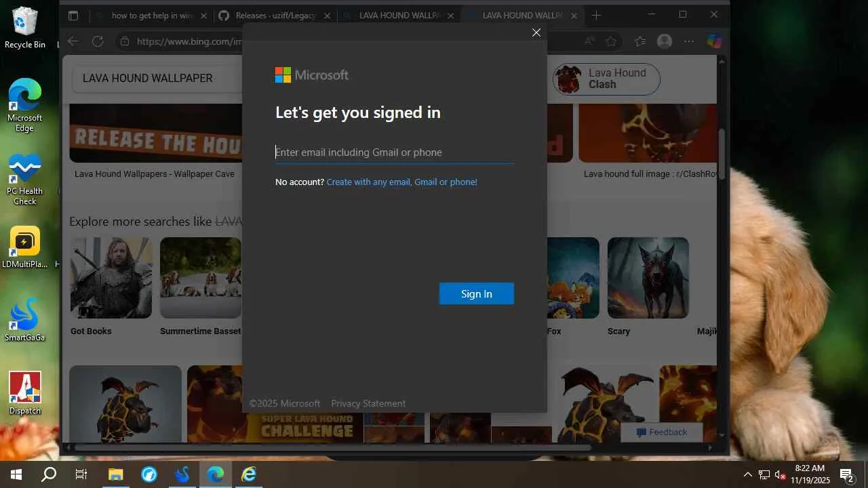Image resolution: width=868 pixels, height=488 pixels.
Task: Open the Favorites list icon
Action: click(639, 41)
